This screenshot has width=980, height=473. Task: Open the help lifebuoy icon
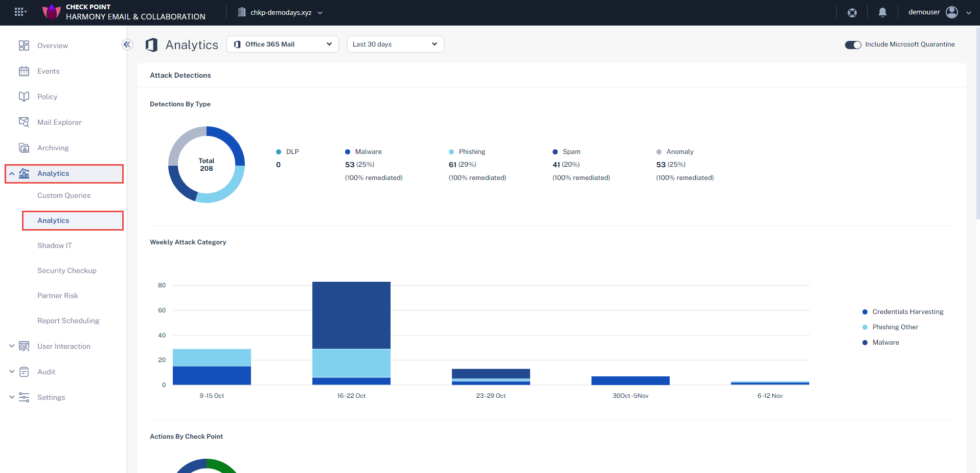pyautogui.click(x=852, y=13)
